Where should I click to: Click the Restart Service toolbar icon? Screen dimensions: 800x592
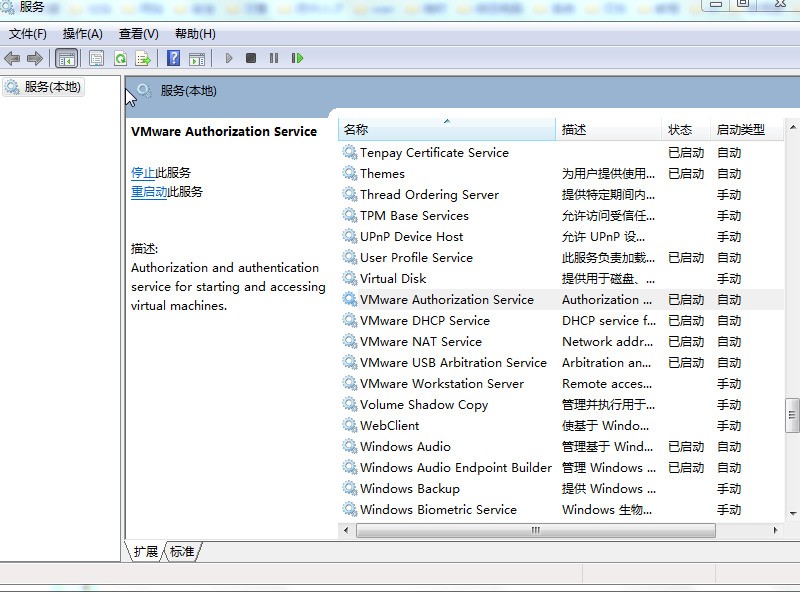pyautogui.click(x=297, y=58)
